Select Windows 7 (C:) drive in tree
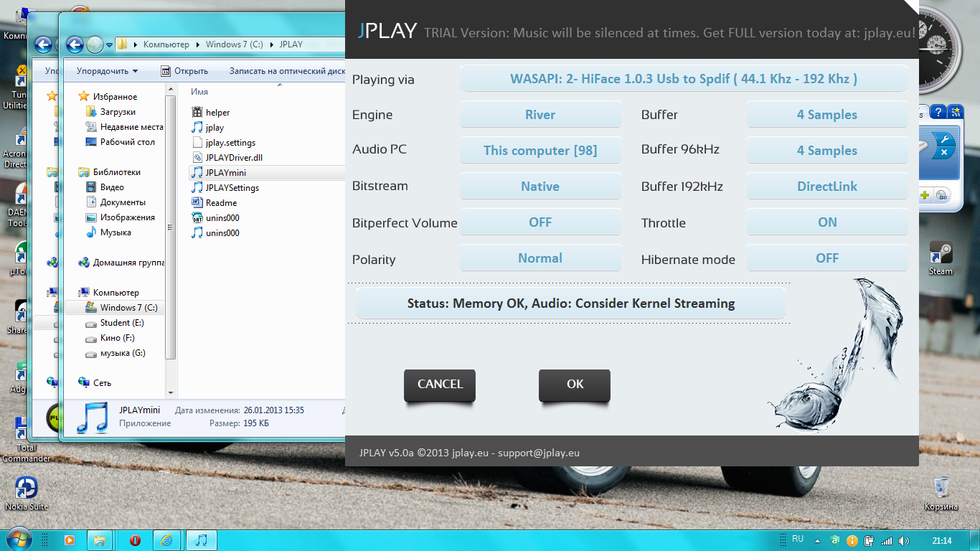Screen dimensions: 980x551 (121, 308)
